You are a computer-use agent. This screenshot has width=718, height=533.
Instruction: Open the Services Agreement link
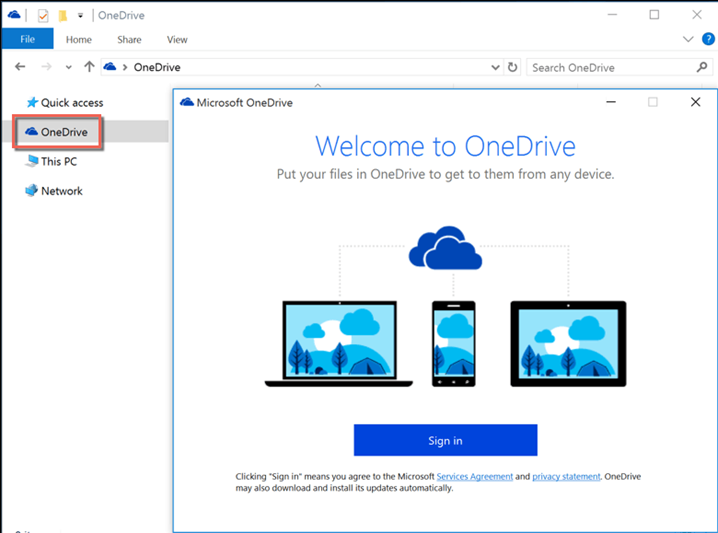(474, 477)
